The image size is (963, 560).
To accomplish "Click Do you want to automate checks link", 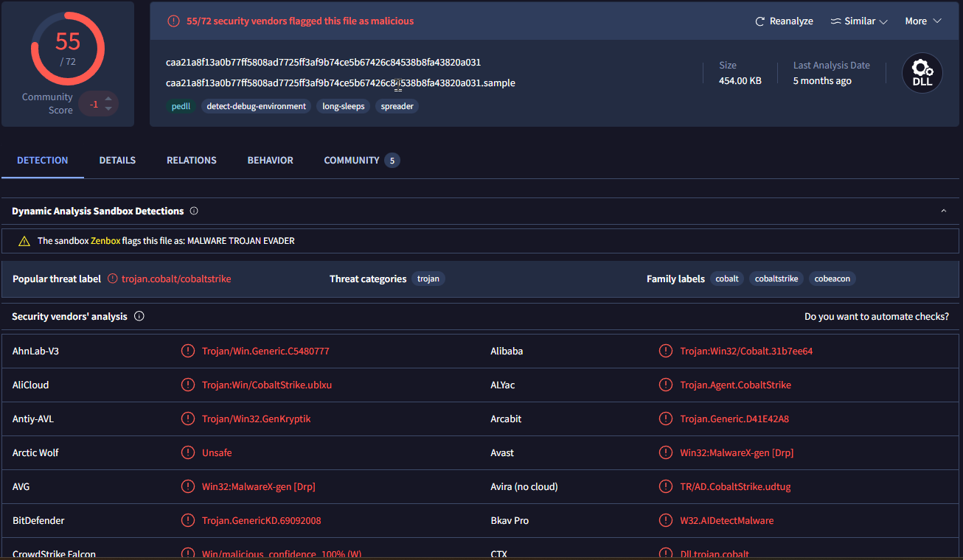I will click(x=877, y=316).
